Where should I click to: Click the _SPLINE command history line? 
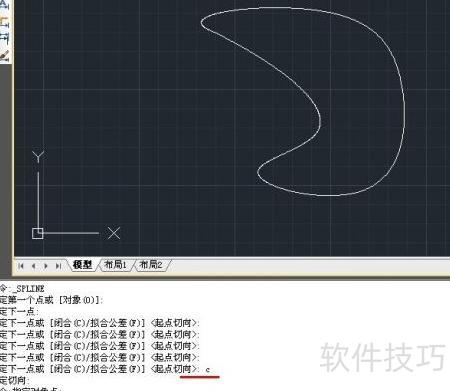22,288
